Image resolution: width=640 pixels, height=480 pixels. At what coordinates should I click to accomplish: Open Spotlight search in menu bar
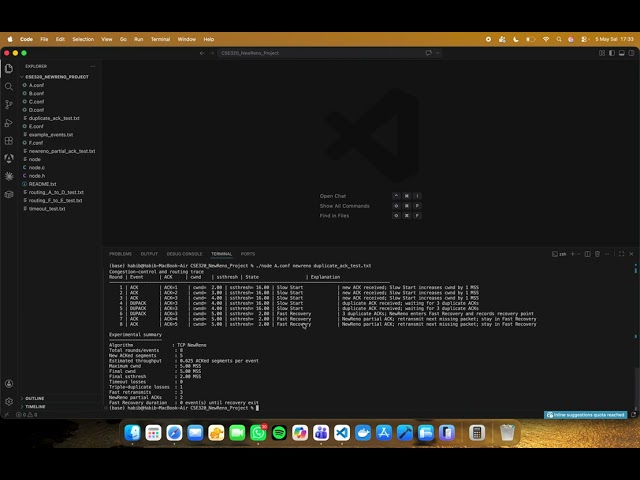click(559, 39)
